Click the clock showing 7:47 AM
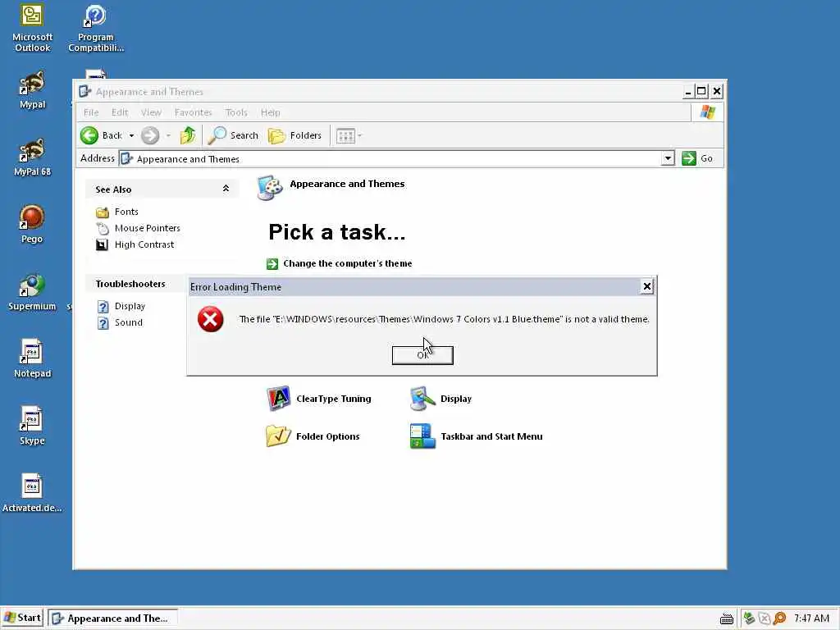Image resolution: width=840 pixels, height=630 pixels. click(811, 619)
